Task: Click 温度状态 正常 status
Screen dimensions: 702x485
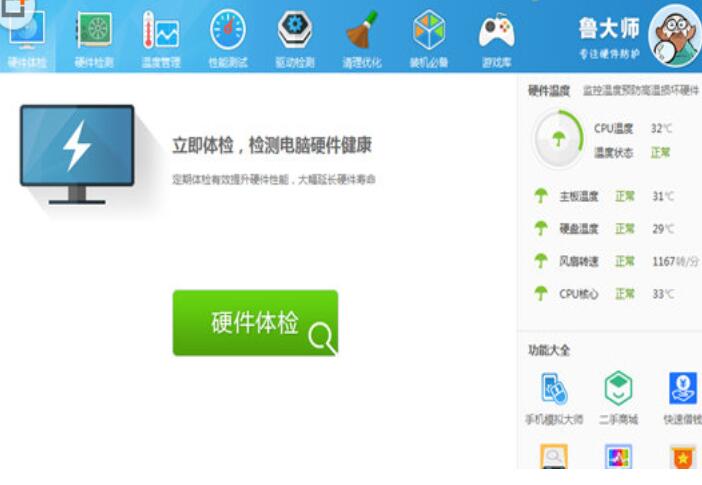Action: click(632, 153)
